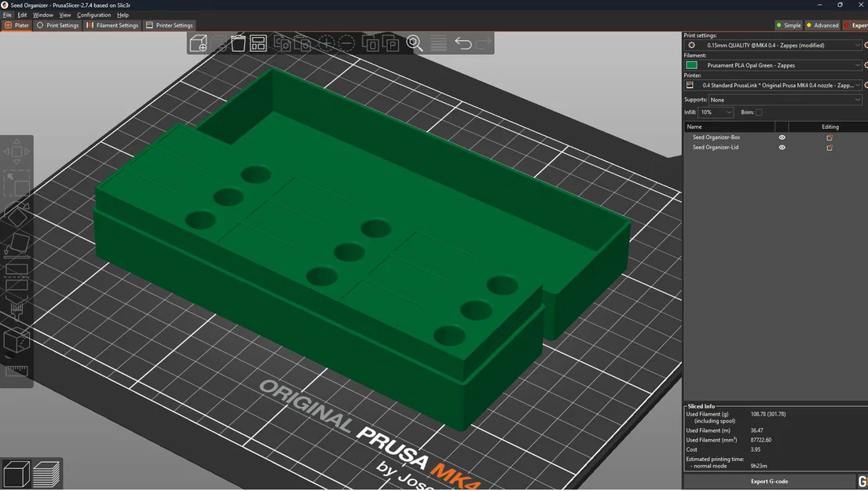
Task: Open the Search icon in the toolbar
Action: click(414, 43)
